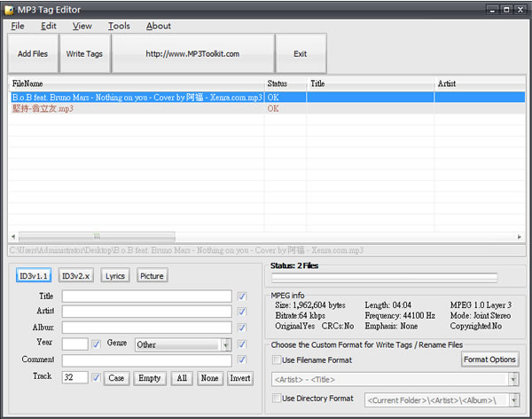Image resolution: width=532 pixels, height=419 pixels.
Task: Click the All button
Action: pyautogui.click(x=182, y=378)
